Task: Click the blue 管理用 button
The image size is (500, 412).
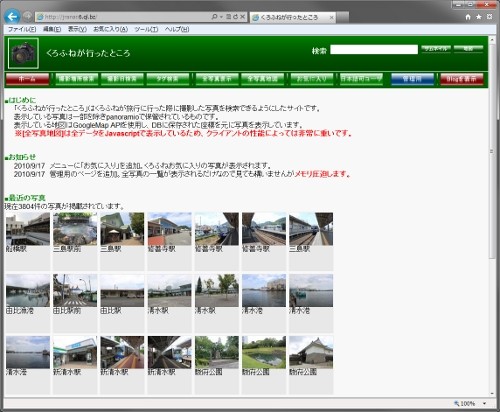Action: [412, 79]
